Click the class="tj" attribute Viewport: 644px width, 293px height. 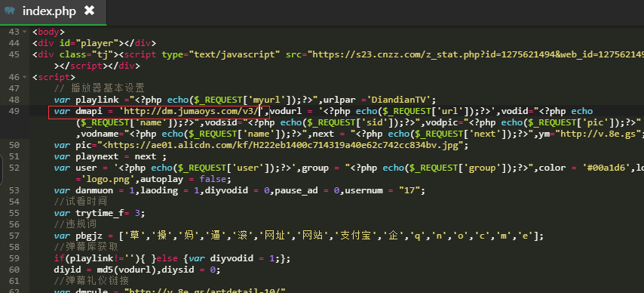[x=86, y=54]
